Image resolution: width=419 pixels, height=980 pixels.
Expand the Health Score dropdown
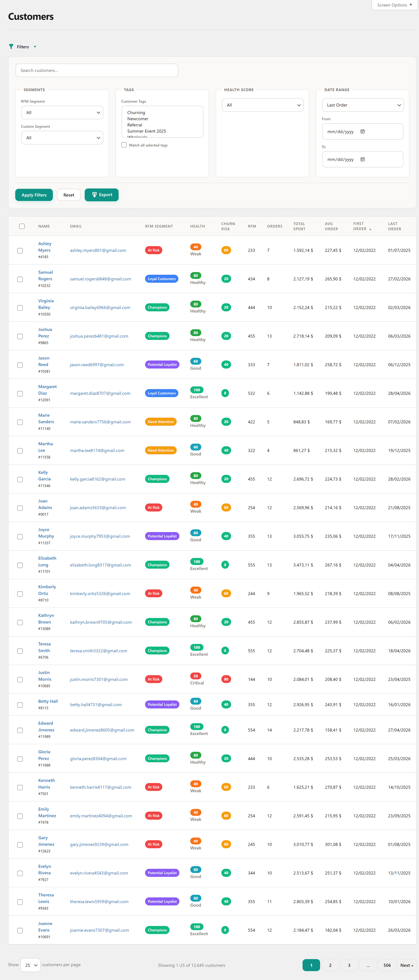coord(263,105)
